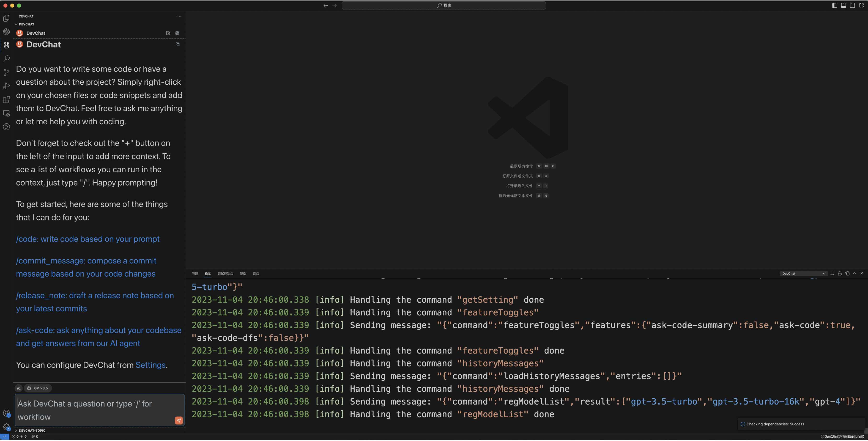Screen dimensions: 868x441
Task: Open the DevChat view more actions menu
Action: (x=179, y=16)
